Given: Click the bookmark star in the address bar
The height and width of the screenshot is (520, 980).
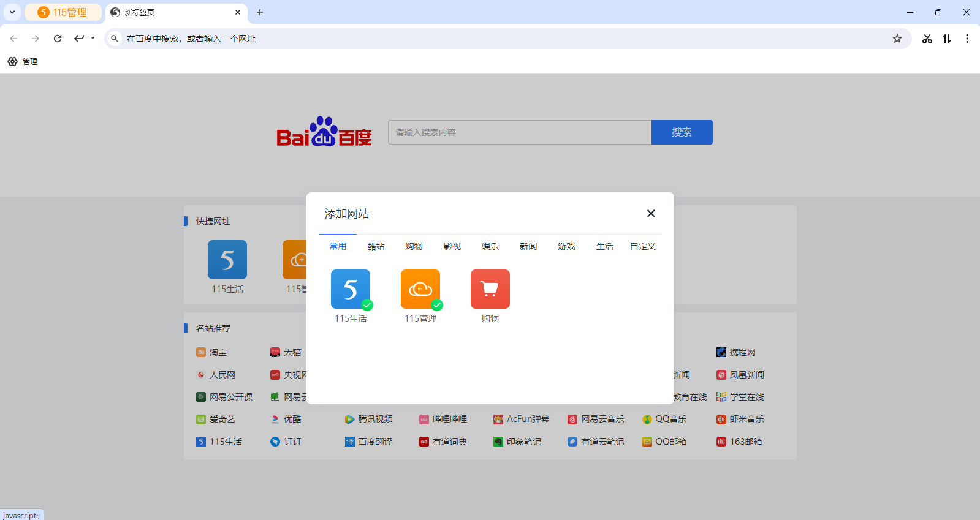Looking at the screenshot, I should (897, 39).
